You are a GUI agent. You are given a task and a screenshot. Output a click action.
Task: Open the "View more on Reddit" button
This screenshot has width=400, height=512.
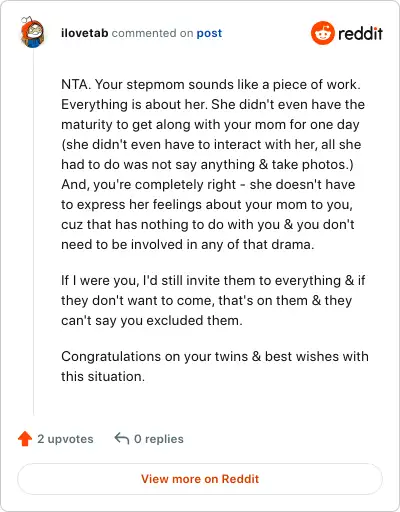pyautogui.click(x=200, y=479)
